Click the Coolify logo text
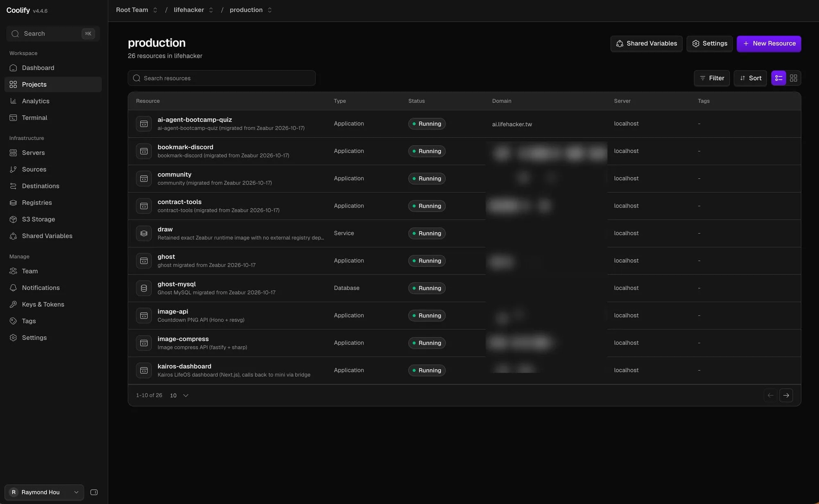The height and width of the screenshot is (504, 819). [x=18, y=10]
